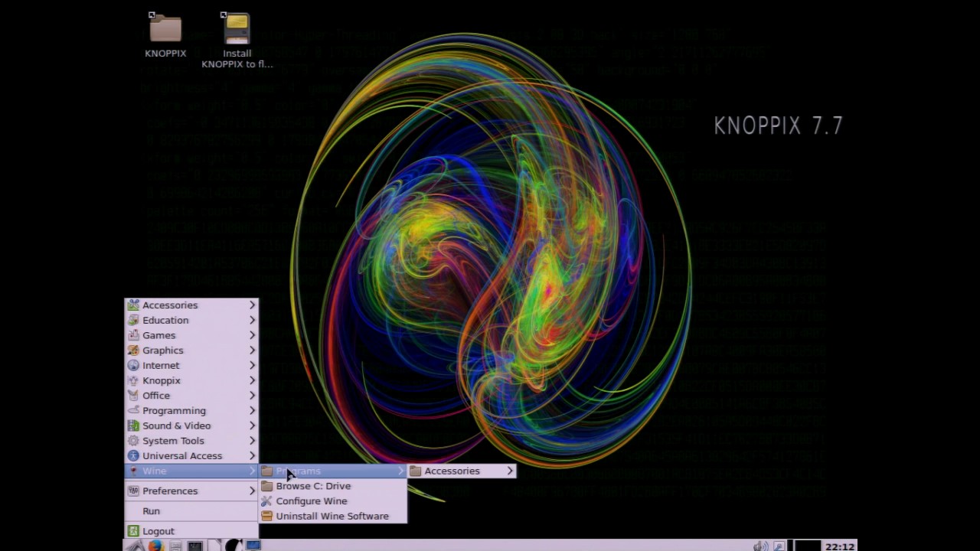Click the folder icon beside the Accessories submenu item
Viewport: 980px width, 551px height.
tap(416, 471)
